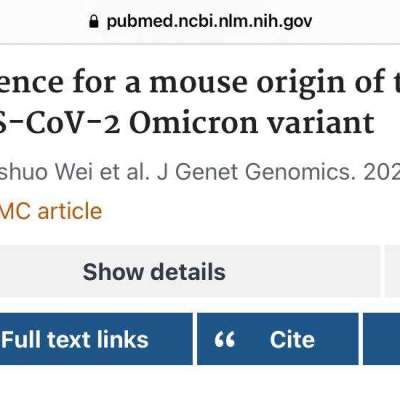The image size is (400, 400).
Task: Click the word mouse in the title
Action: pos(198,82)
